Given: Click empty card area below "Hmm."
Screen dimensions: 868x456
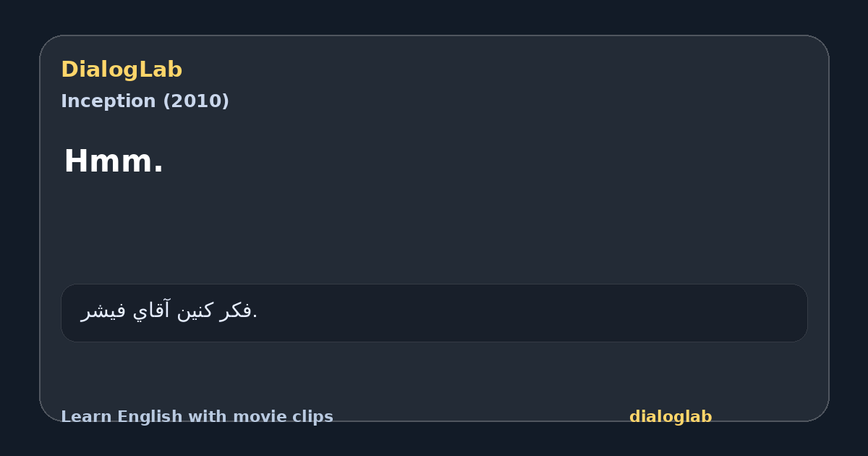Looking at the screenshot, I should tap(434, 232).
